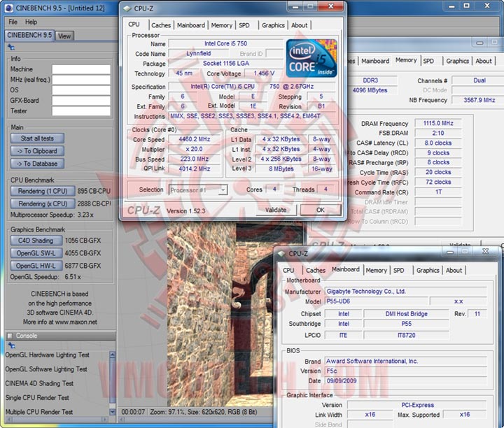Click the OpenGL Hardware Lighting Test console line

[48, 355]
